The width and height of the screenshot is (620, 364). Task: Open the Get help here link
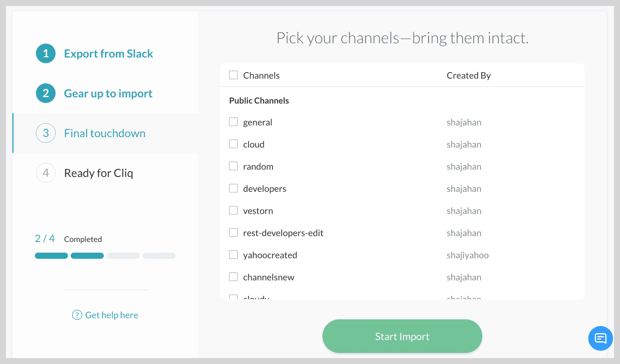[111, 315]
